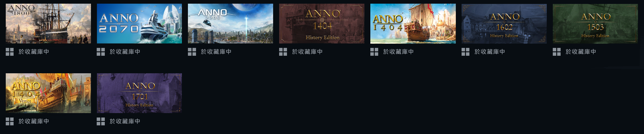Open the Anno 1800 game thumbnail
Screen dimensions: 644x134
[x=48, y=24]
